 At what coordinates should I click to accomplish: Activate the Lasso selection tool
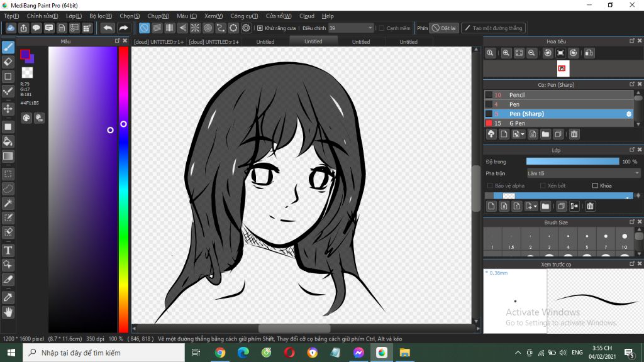(x=8, y=189)
